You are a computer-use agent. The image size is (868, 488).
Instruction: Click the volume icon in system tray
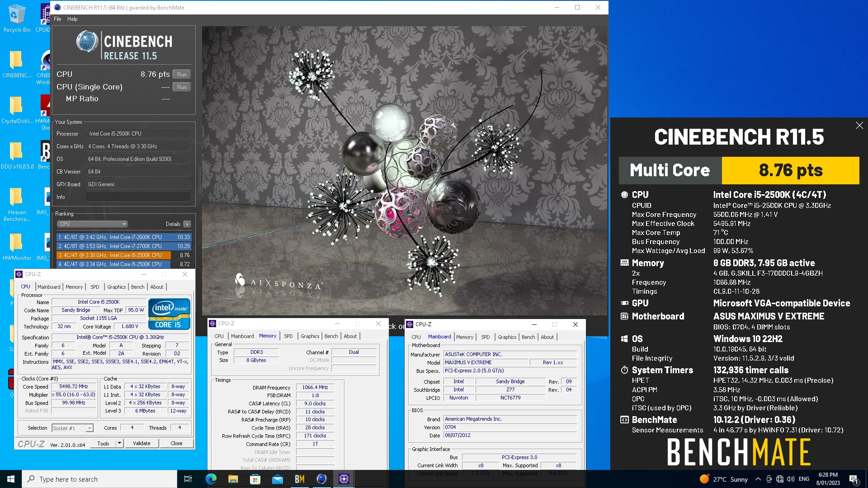pyautogui.click(x=790, y=479)
